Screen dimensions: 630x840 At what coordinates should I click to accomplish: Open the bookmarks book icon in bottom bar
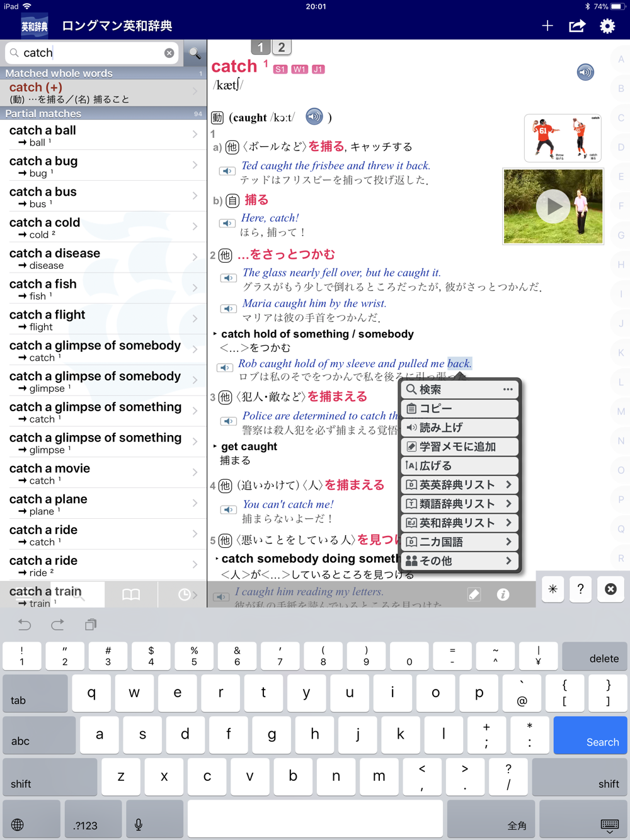pos(131,594)
